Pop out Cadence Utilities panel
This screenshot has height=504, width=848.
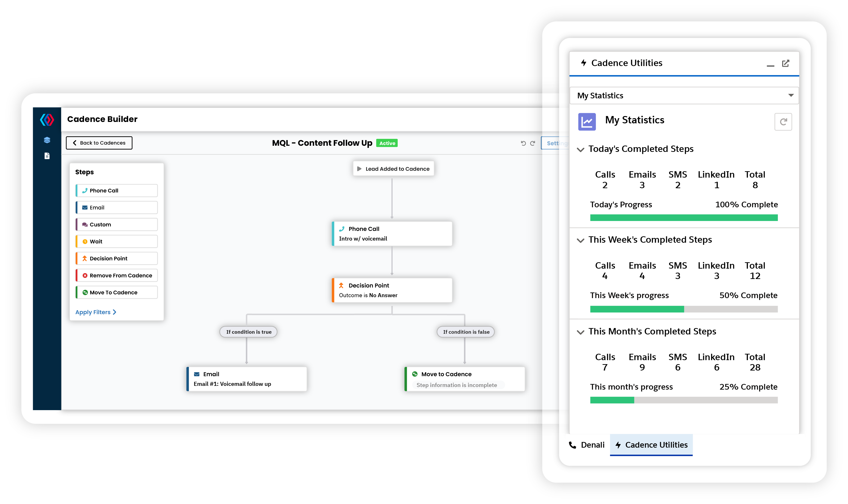click(x=785, y=63)
